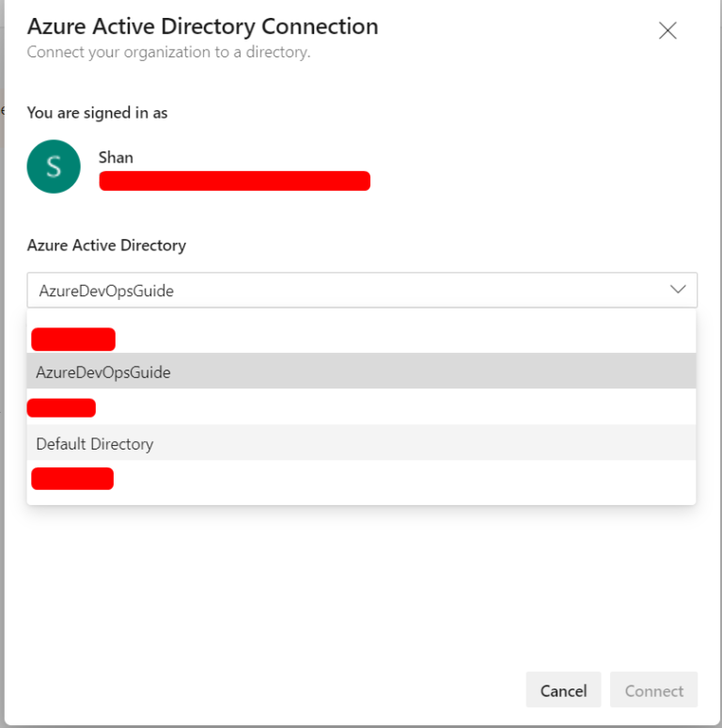Select the redacted option below Default Directory

point(72,479)
